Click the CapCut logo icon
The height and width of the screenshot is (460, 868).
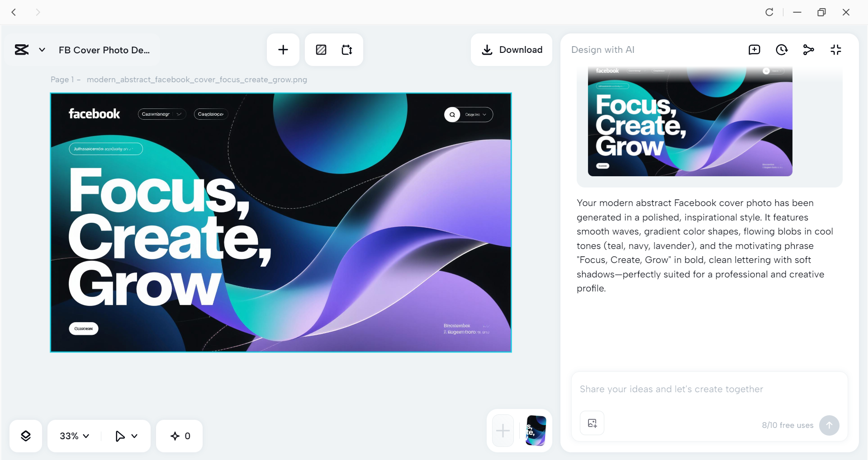[22, 50]
